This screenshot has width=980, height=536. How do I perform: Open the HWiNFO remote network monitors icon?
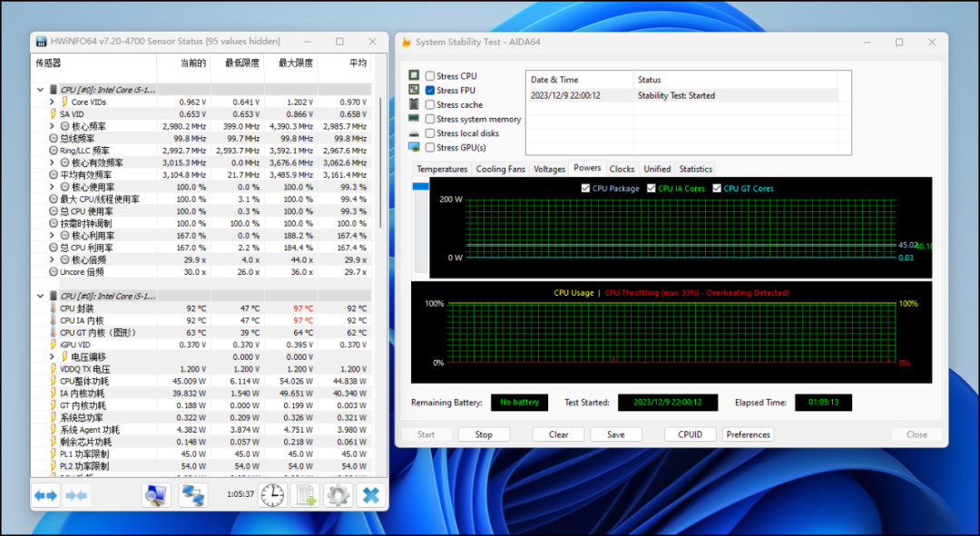pyautogui.click(x=193, y=495)
